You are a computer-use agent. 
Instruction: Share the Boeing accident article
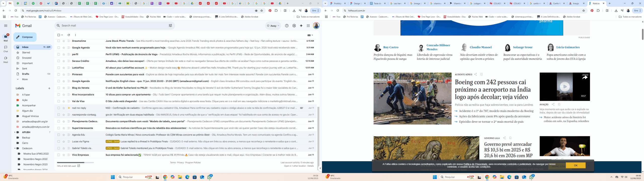coord(475,74)
